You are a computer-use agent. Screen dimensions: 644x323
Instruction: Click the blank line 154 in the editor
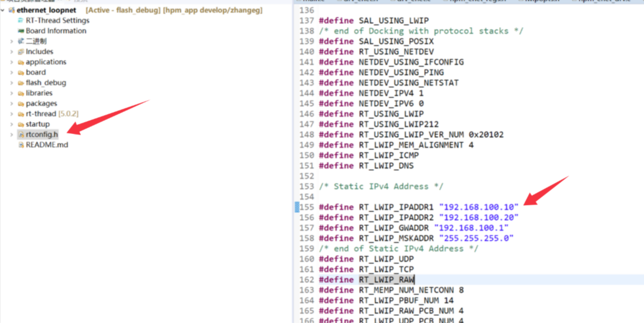point(481,197)
